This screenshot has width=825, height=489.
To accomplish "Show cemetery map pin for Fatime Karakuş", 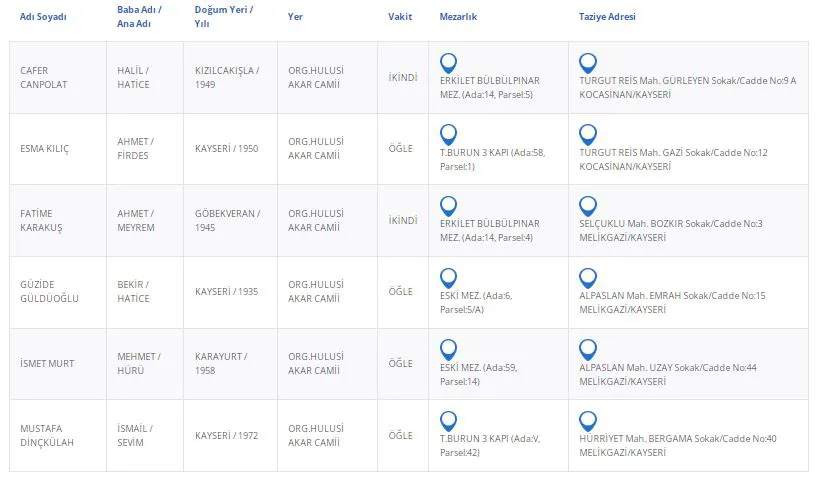I will coord(449,206).
